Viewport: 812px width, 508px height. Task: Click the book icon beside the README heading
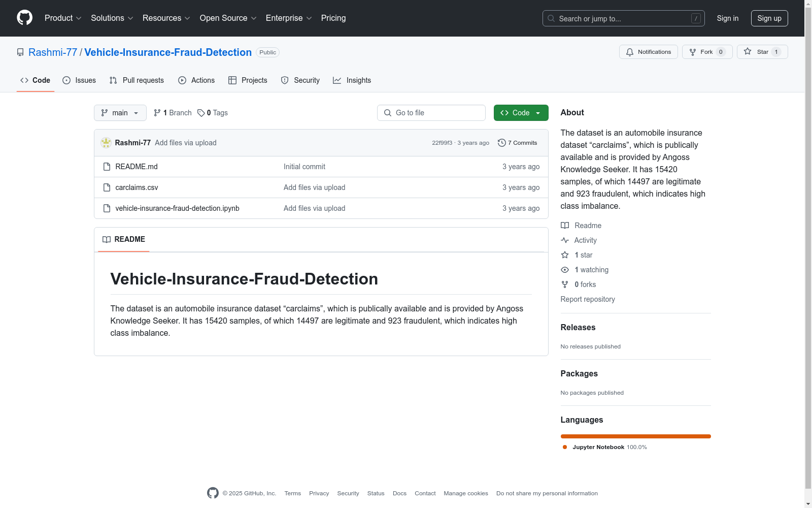tap(107, 239)
